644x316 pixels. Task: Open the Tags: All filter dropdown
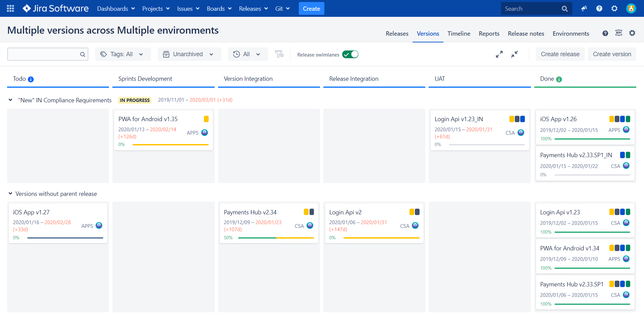[123, 54]
